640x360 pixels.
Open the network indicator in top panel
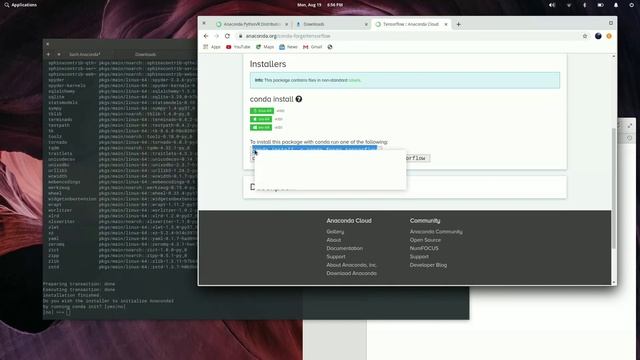(569, 5)
